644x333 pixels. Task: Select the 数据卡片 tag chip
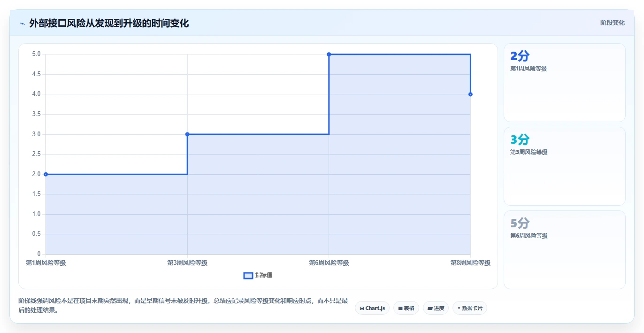click(x=470, y=308)
